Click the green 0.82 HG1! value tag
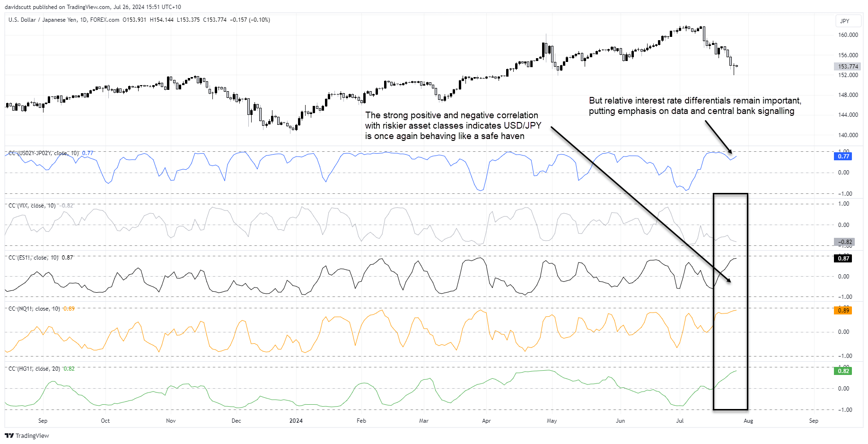 click(x=843, y=371)
